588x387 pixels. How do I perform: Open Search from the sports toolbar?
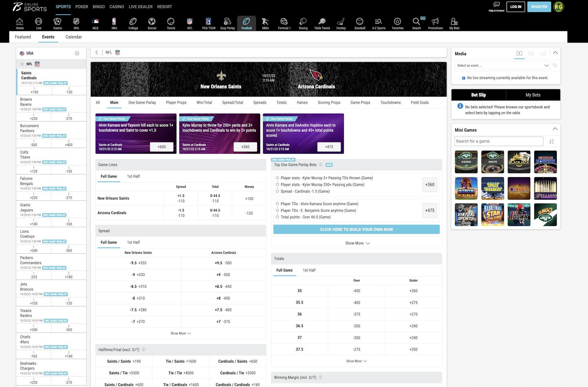(416, 23)
